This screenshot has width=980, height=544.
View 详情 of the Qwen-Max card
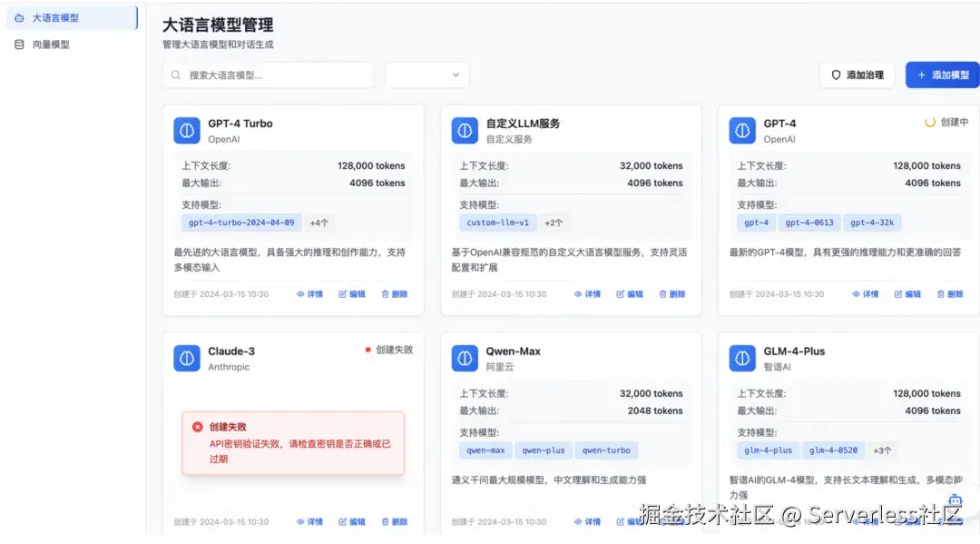587,521
